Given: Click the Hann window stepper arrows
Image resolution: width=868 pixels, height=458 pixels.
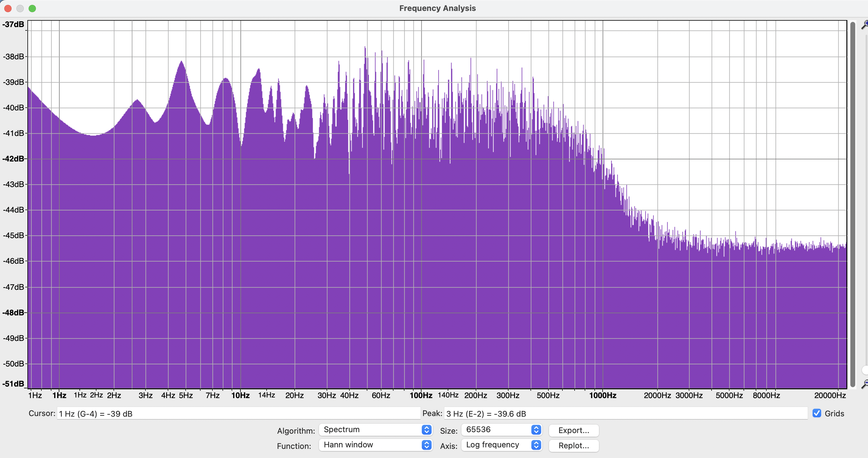Looking at the screenshot, I should (x=426, y=445).
